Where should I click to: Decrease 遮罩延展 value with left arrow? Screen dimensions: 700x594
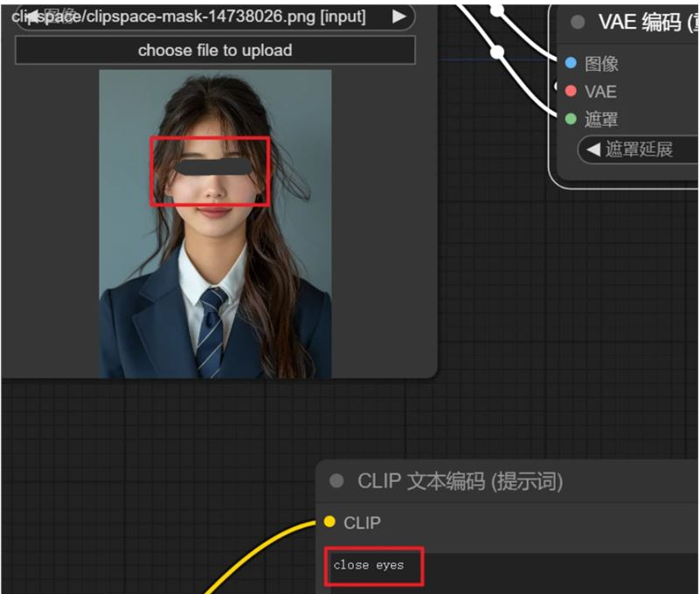click(x=593, y=149)
